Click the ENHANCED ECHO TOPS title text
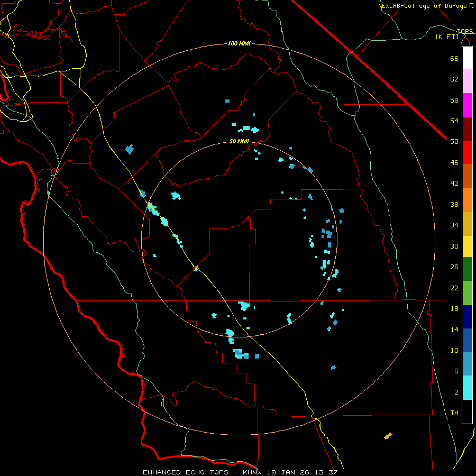The width and height of the screenshot is (476, 476). click(x=186, y=472)
